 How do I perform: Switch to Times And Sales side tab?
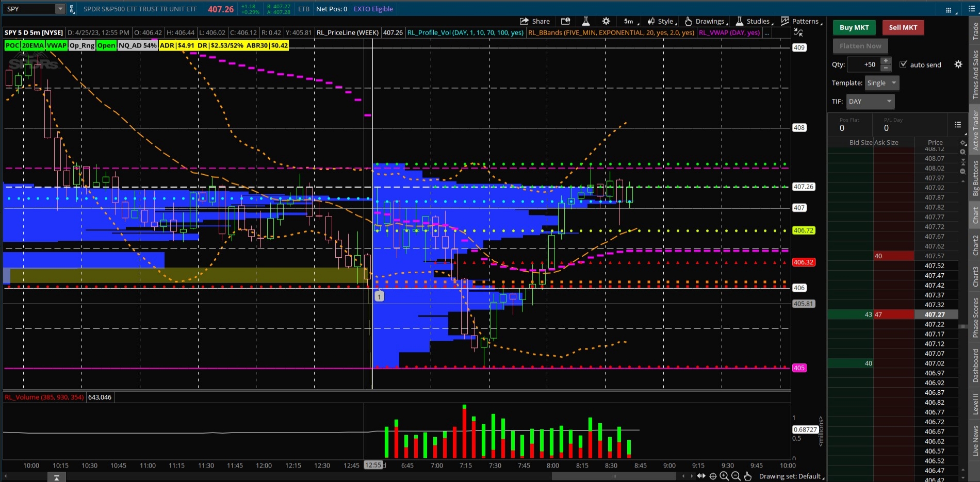(975, 75)
